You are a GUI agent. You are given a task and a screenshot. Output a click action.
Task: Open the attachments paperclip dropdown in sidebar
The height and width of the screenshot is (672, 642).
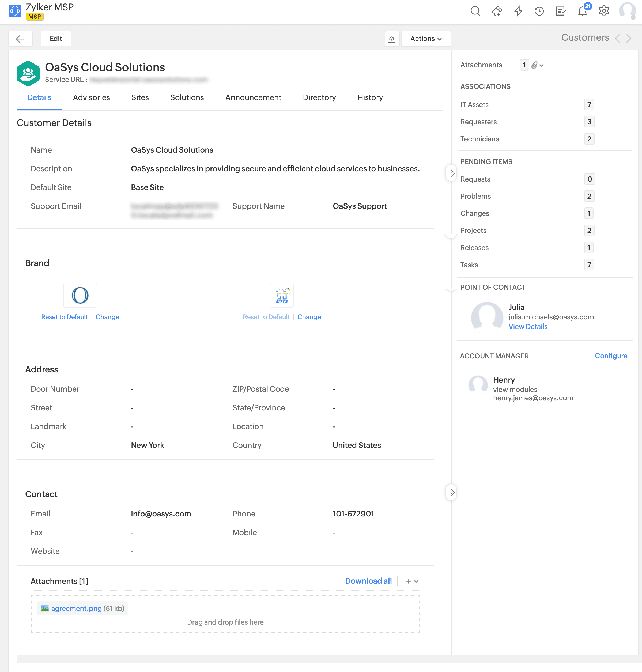click(x=537, y=65)
